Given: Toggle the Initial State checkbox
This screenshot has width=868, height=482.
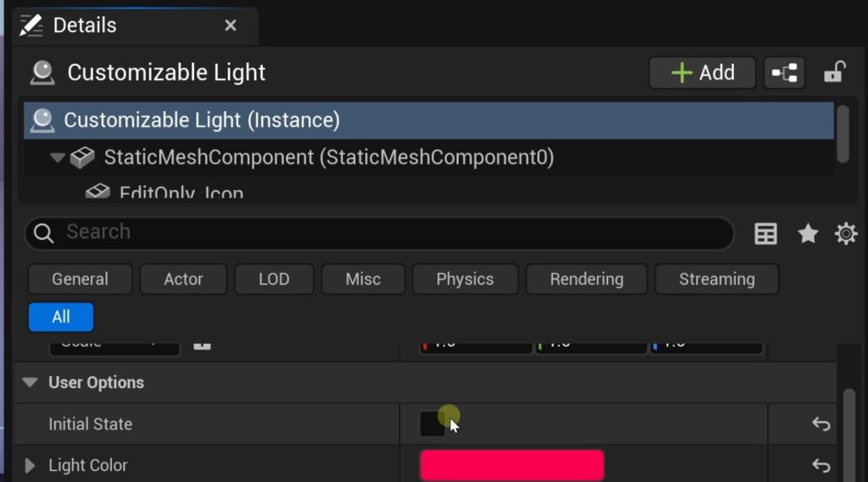Looking at the screenshot, I should click(x=432, y=424).
